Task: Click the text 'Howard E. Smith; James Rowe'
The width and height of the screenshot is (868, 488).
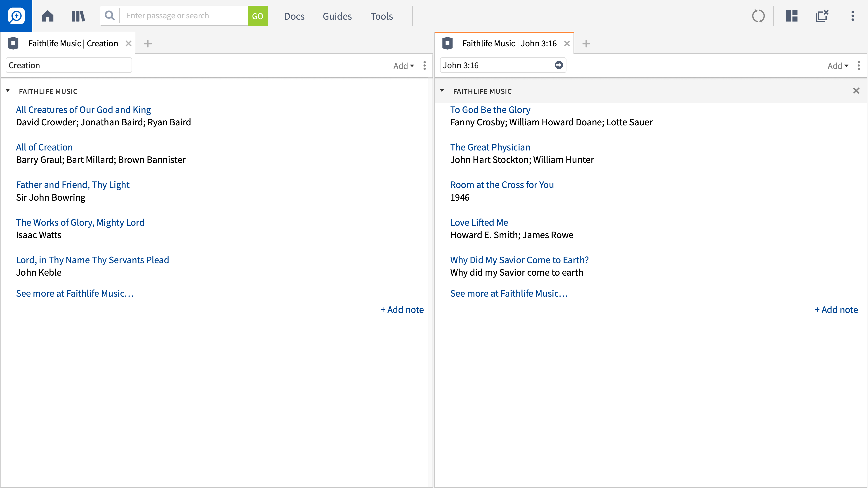Action: pos(512,235)
